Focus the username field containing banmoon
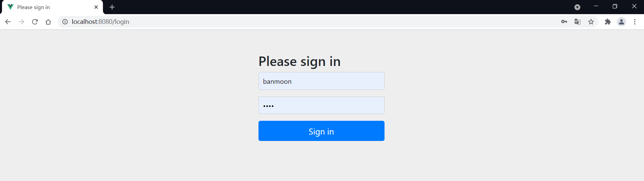Viewport: 644px width, 181px height. (321, 81)
